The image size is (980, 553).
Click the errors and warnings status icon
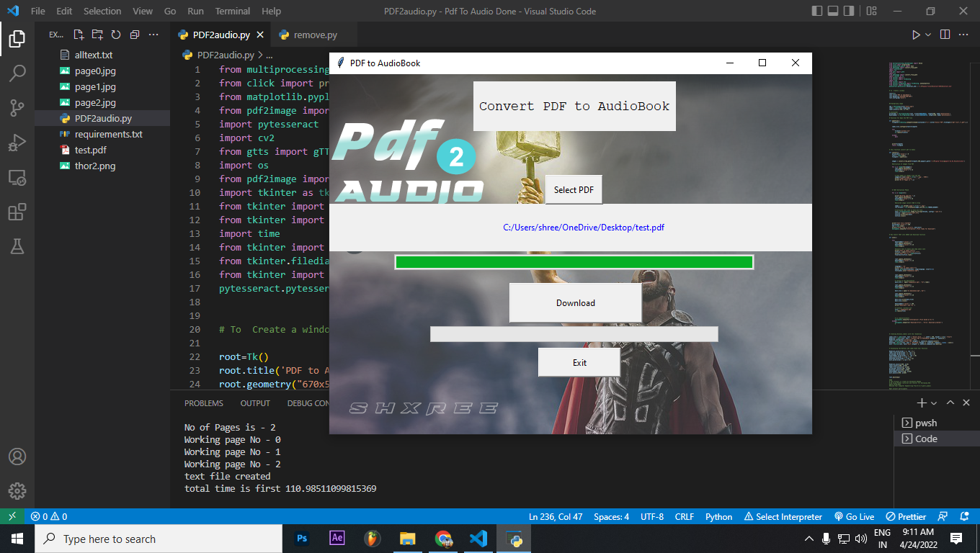(46, 516)
